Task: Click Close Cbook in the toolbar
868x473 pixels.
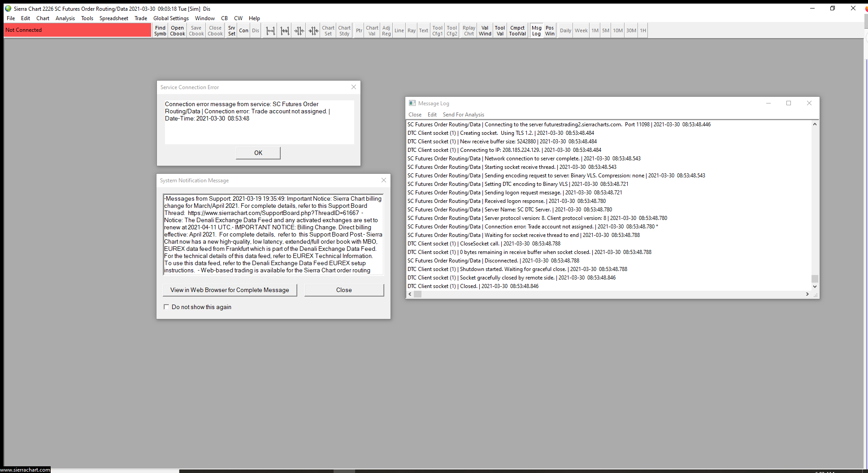Action: click(215, 30)
